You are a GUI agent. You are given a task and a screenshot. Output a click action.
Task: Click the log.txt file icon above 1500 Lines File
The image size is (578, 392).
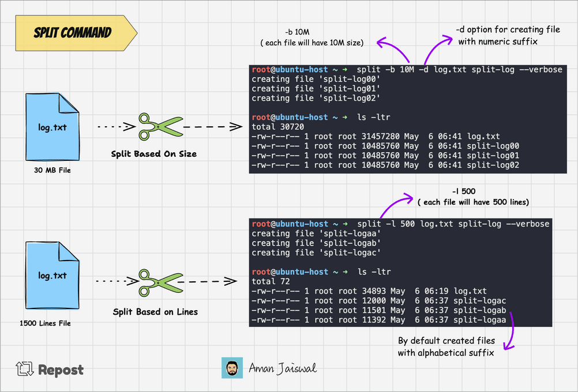click(x=52, y=275)
